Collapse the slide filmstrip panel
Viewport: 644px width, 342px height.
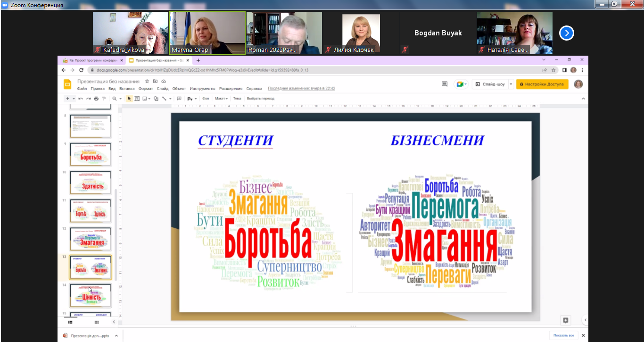click(x=114, y=322)
